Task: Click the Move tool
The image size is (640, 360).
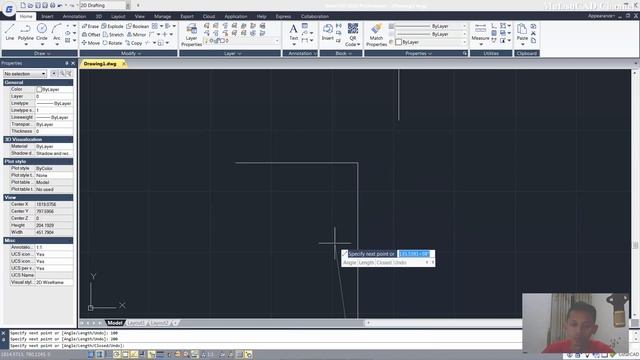Action: [x=91, y=43]
